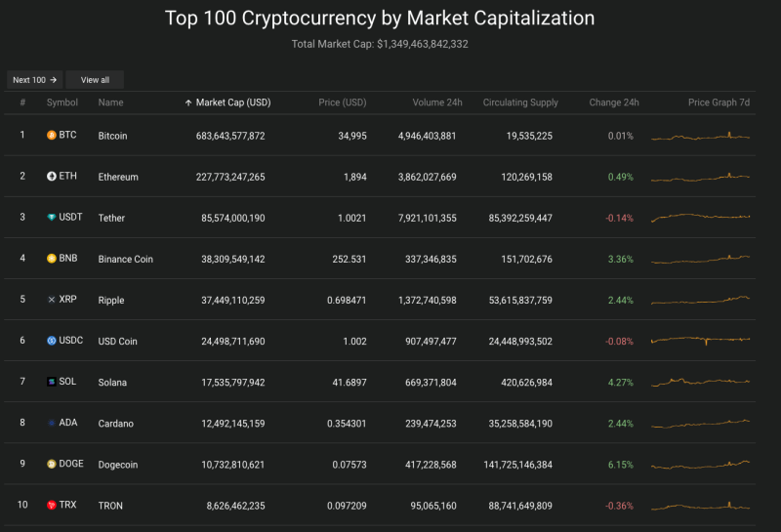Open Dogecoin 7d price graph
781x532 pixels.
[700, 465]
